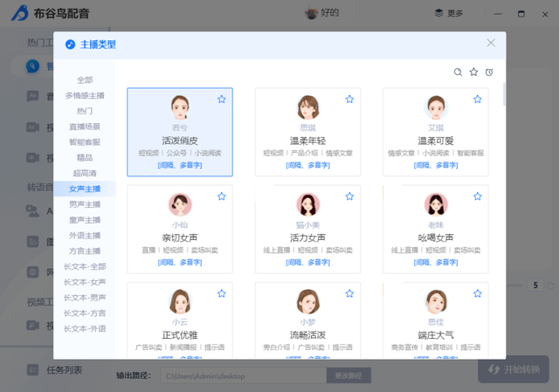Screen dimensions: 559x392
Task: Select the 长文本-女声 category
Action: (85, 282)
